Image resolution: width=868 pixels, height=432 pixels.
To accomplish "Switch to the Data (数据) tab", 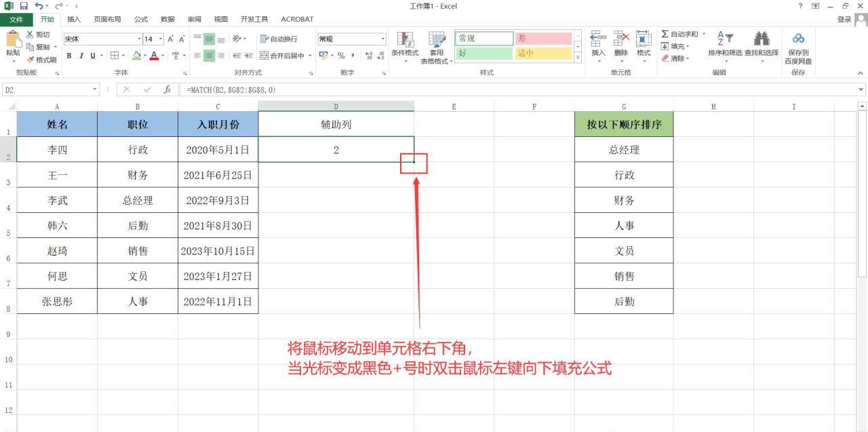I will coord(167,19).
